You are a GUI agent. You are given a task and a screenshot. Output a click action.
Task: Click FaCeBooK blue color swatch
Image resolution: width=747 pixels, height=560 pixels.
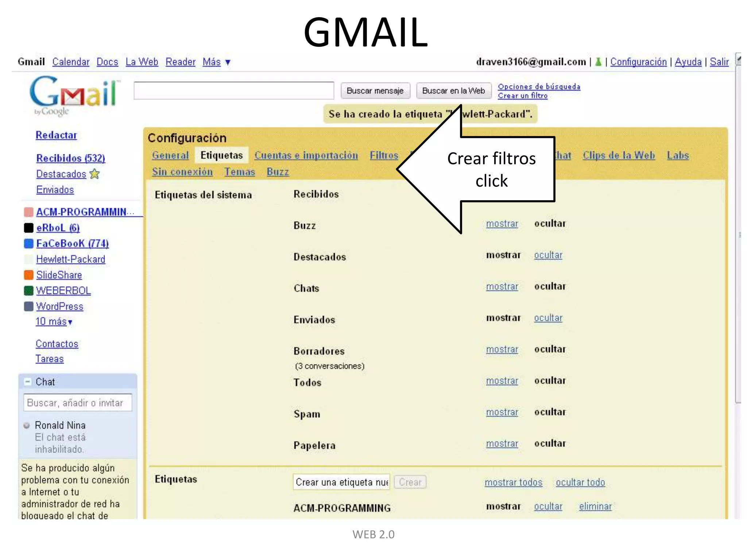coord(28,244)
